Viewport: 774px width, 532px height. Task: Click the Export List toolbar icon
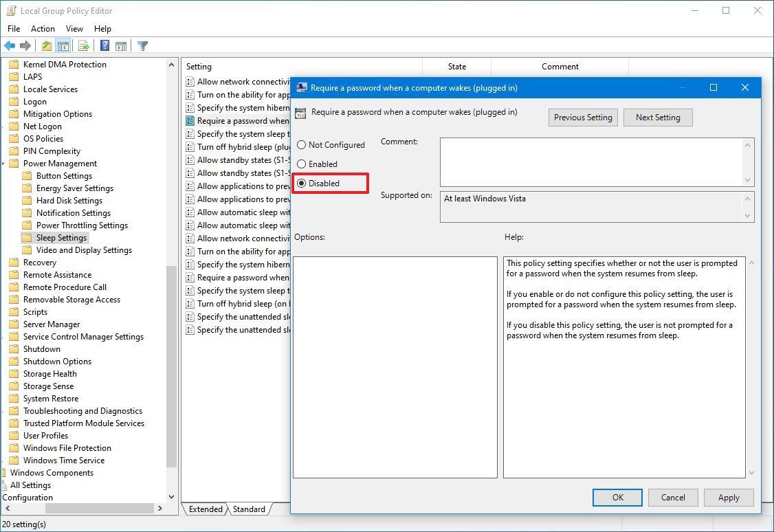82,45
